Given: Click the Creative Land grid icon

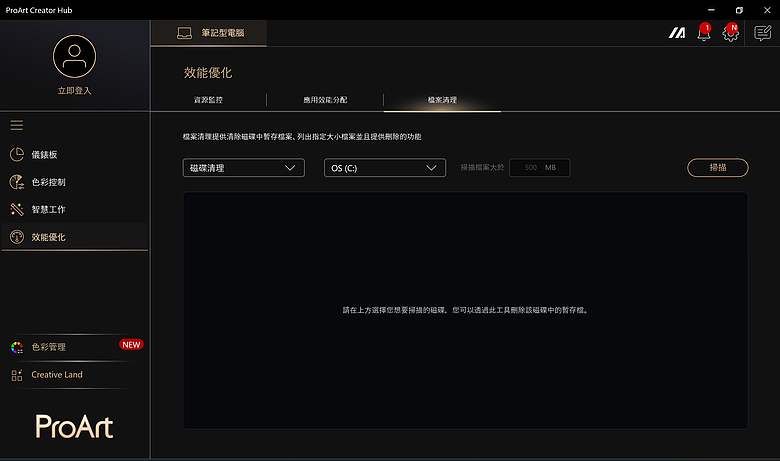Looking at the screenshot, I should [x=17, y=375].
